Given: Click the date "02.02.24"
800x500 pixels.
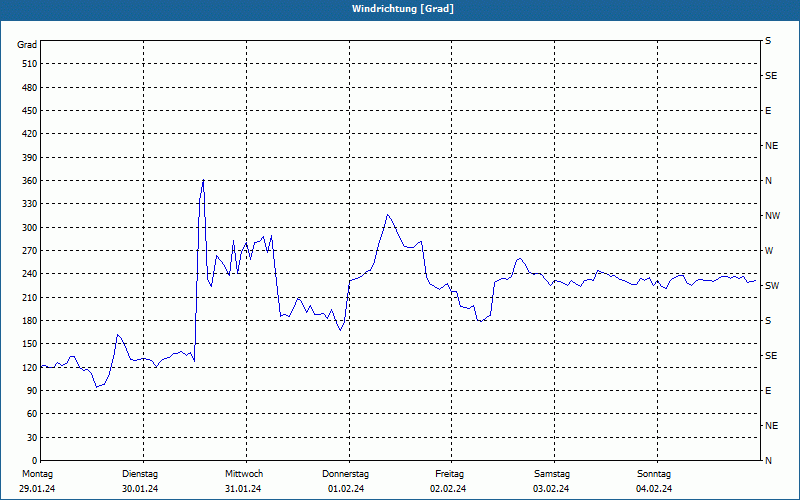Looking at the screenshot, I should (448, 489).
